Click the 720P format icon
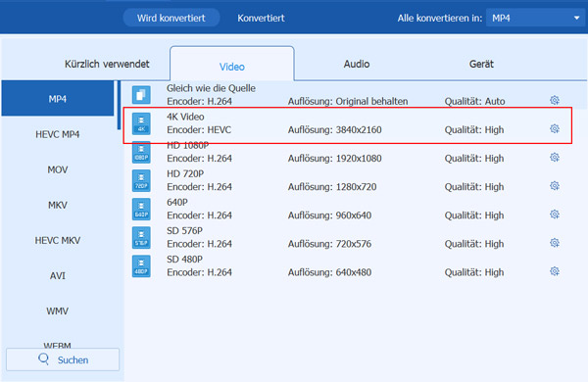The height and width of the screenshot is (382, 588). (x=141, y=180)
